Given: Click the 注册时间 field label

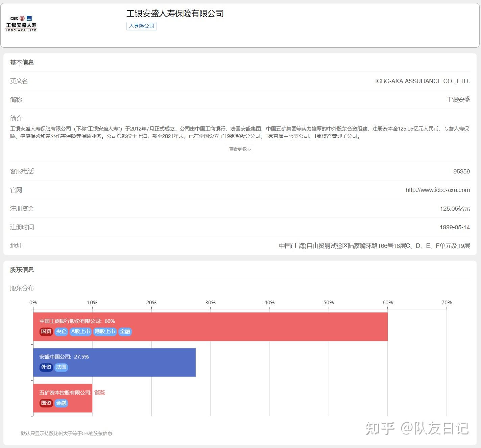Looking at the screenshot, I should (x=22, y=227).
